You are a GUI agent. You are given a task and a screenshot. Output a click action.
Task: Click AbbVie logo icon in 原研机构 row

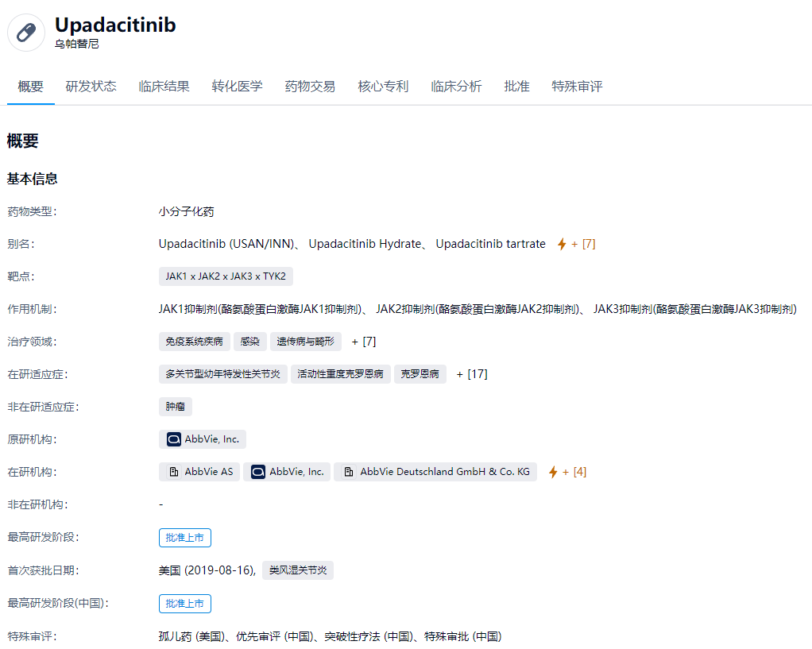pyautogui.click(x=173, y=439)
